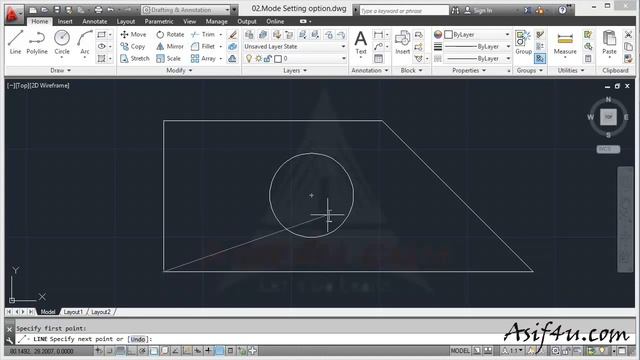
Task: Open Drafting & Annotation workspace dropdown
Action: (185, 10)
